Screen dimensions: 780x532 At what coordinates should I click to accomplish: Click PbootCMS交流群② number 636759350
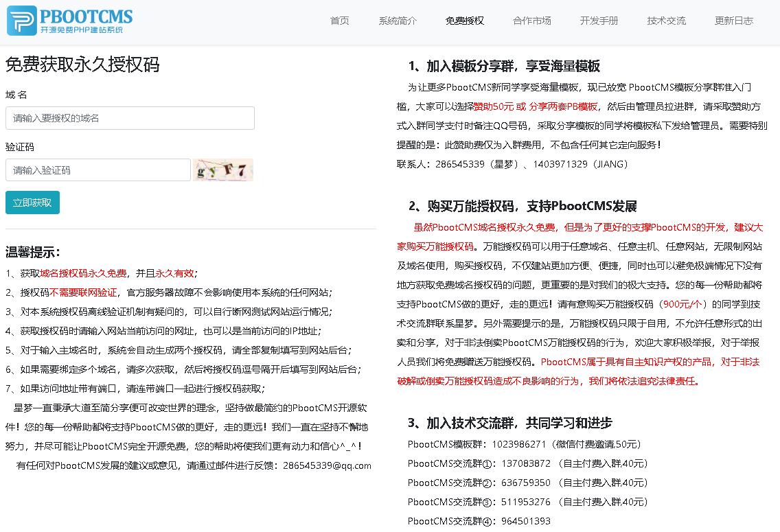pos(526,483)
